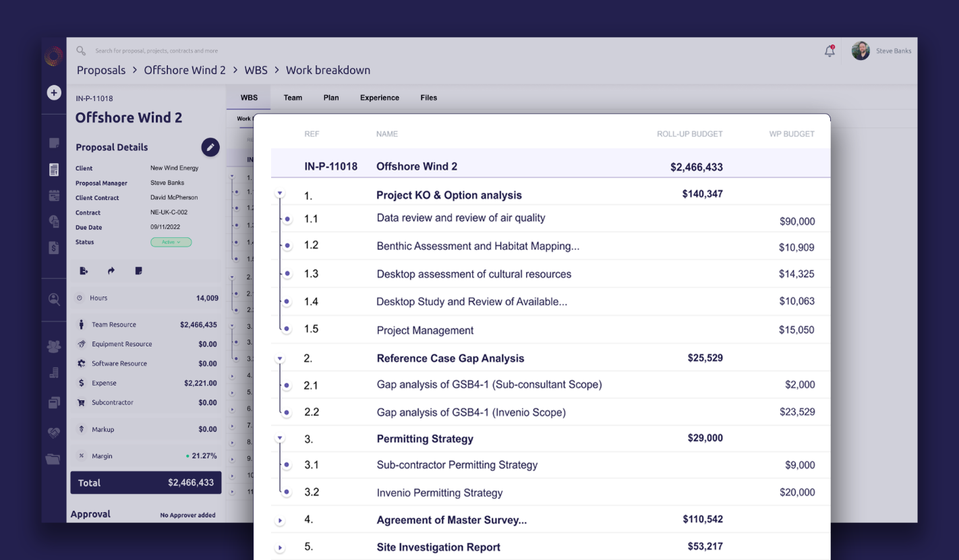This screenshot has height=560, width=959.
Task: Click Work breakdown in the breadcrumb
Action: (x=328, y=70)
